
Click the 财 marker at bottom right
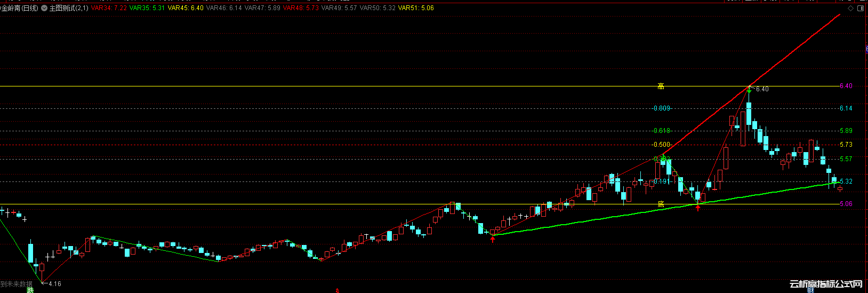click(x=811, y=290)
